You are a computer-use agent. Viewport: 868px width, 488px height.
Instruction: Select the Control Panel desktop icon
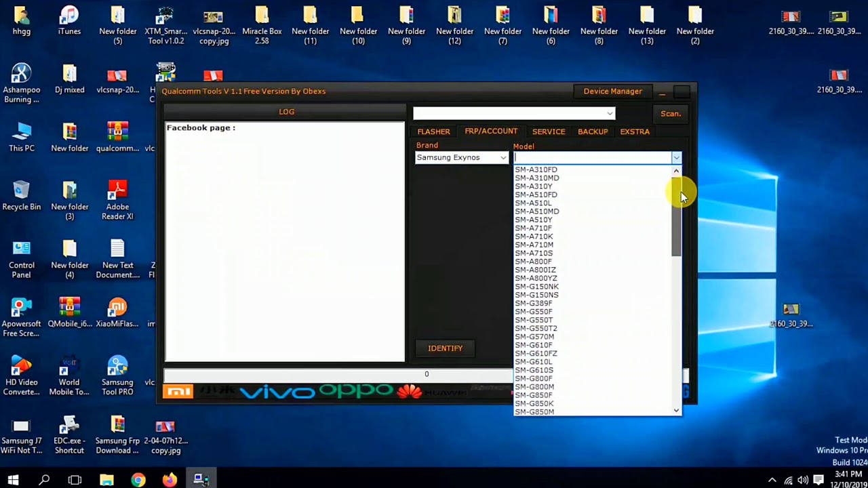click(x=21, y=259)
